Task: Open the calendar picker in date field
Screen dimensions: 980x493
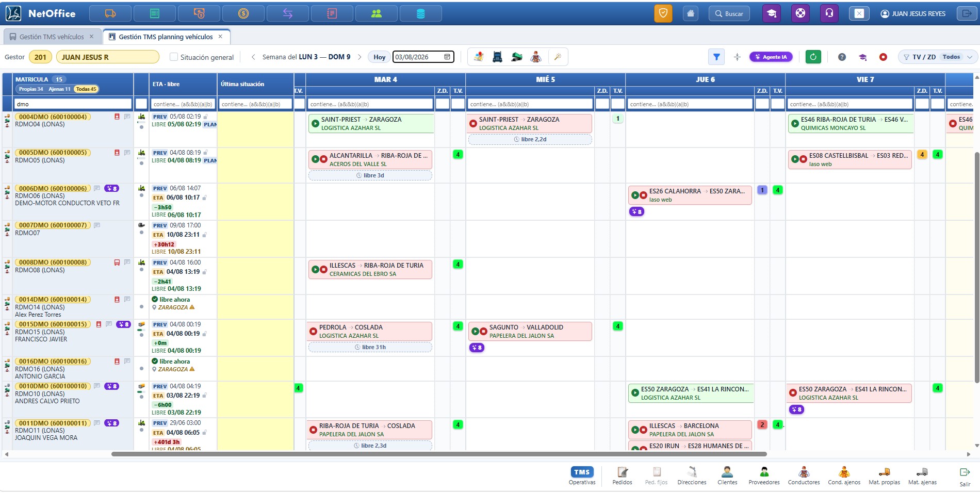Action: [447, 57]
